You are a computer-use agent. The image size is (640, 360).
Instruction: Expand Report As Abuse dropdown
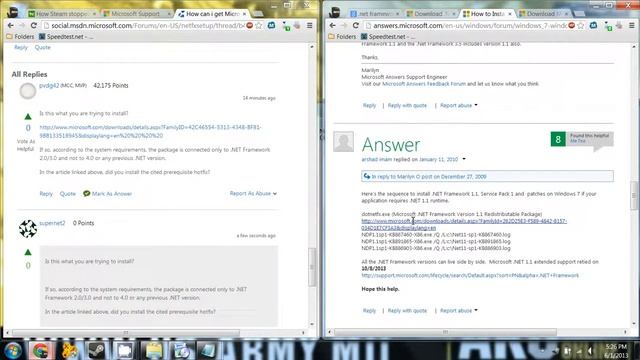tap(253, 193)
